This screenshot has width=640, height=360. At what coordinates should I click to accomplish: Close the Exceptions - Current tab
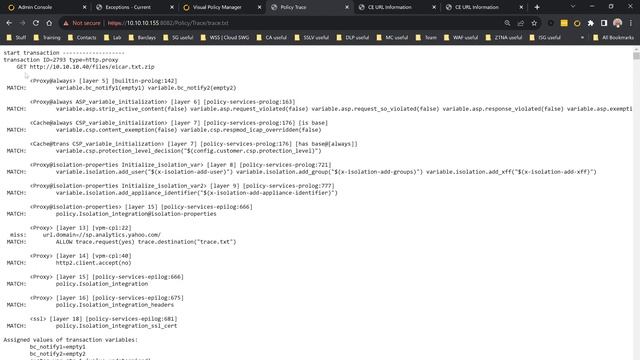(172, 7)
